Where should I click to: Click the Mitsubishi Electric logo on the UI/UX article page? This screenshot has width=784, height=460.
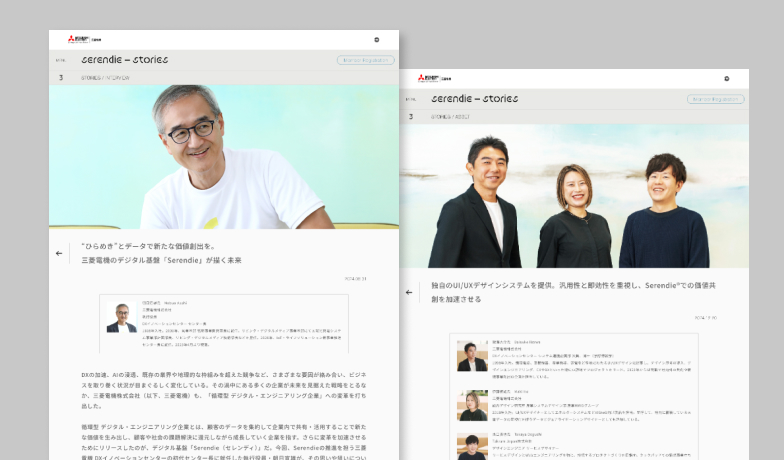(x=434, y=78)
